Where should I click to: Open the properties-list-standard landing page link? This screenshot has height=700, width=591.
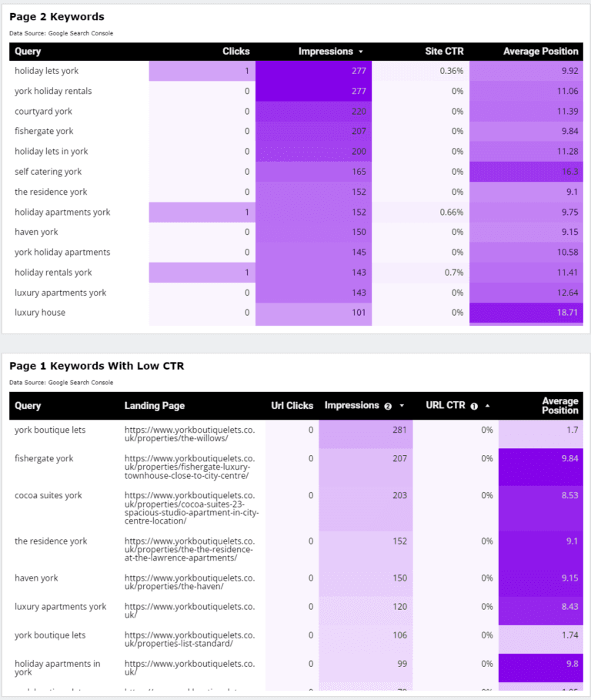pos(189,639)
